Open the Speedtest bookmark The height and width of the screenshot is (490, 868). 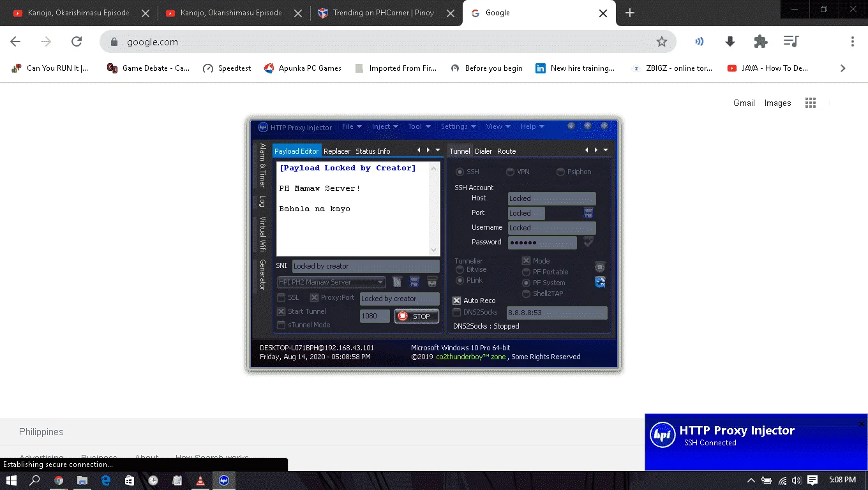[x=227, y=68]
